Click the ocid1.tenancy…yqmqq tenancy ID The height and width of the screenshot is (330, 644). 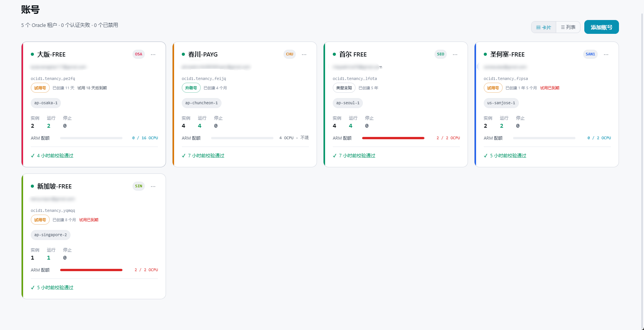[53, 211]
